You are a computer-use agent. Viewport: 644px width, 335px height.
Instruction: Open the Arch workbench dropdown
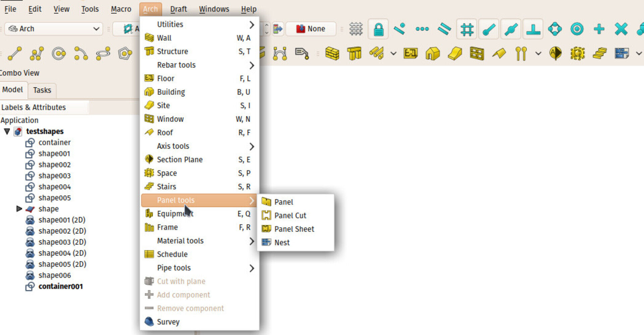click(x=54, y=29)
